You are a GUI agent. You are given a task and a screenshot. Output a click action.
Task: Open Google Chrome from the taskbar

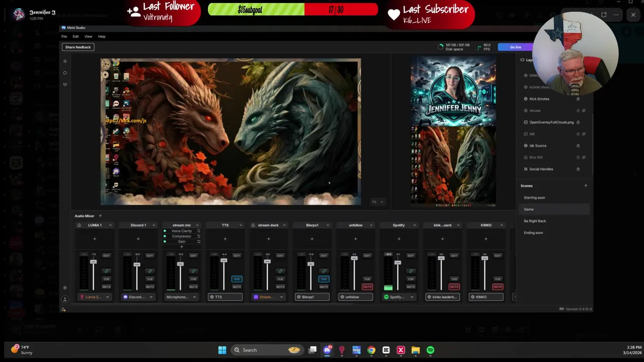click(x=371, y=350)
